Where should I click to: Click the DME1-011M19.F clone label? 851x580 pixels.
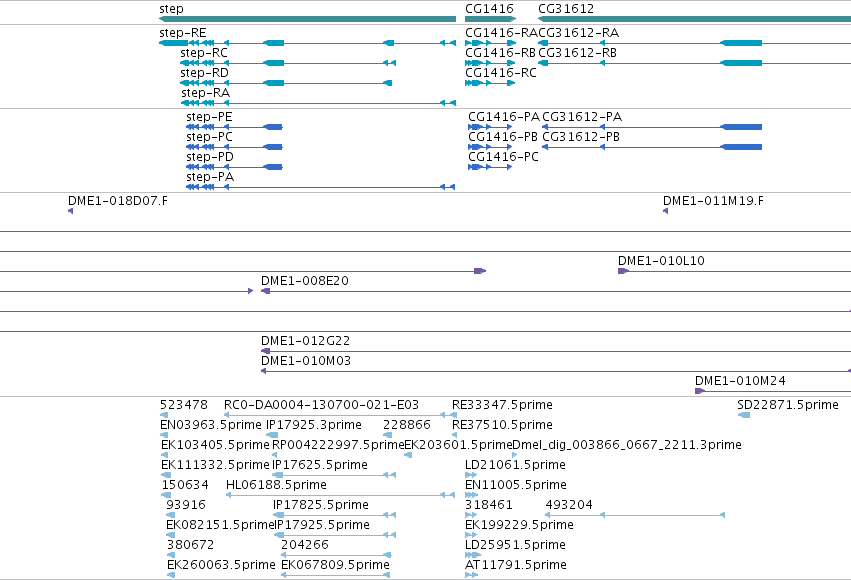pos(713,201)
